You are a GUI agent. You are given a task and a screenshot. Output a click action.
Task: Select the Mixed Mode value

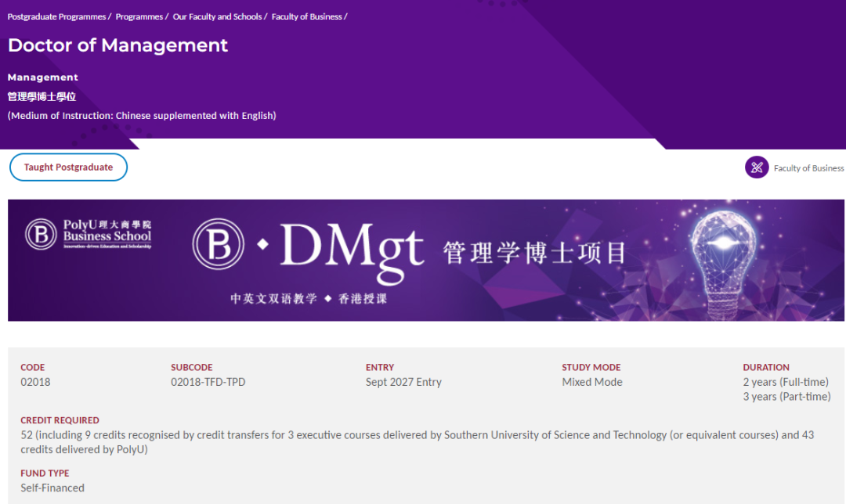tap(592, 382)
